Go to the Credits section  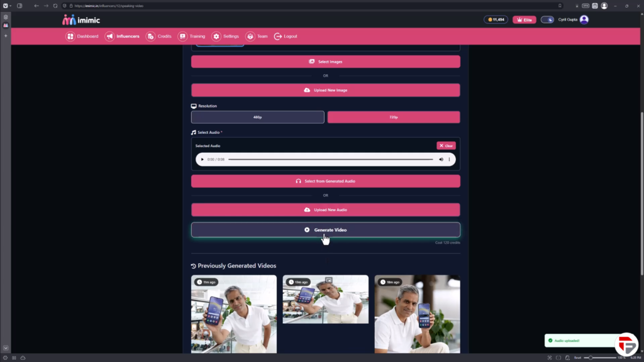coord(158,36)
